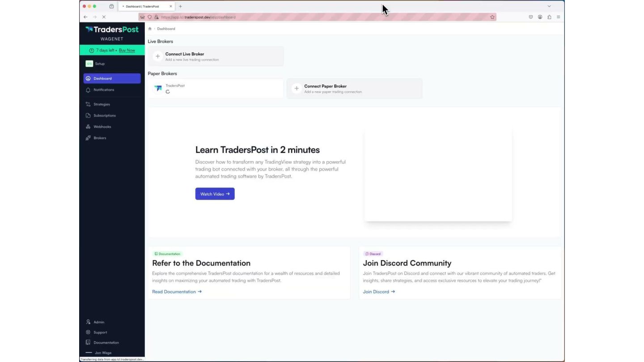The width and height of the screenshot is (644, 362).
Task: Navigate to Webhooks in the sidebar
Action: point(112,126)
